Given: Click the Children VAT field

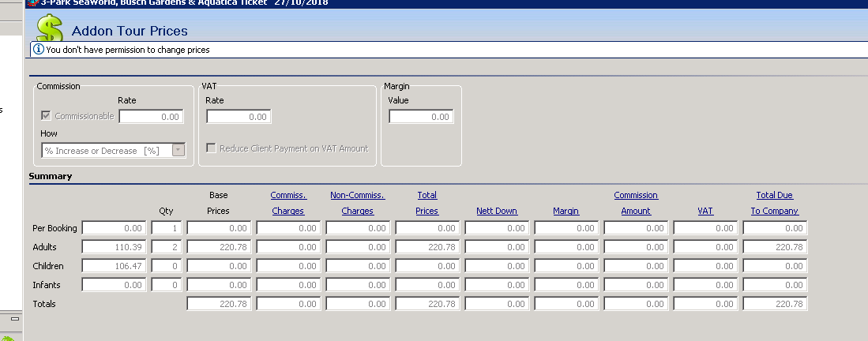Looking at the screenshot, I should click(x=705, y=266).
